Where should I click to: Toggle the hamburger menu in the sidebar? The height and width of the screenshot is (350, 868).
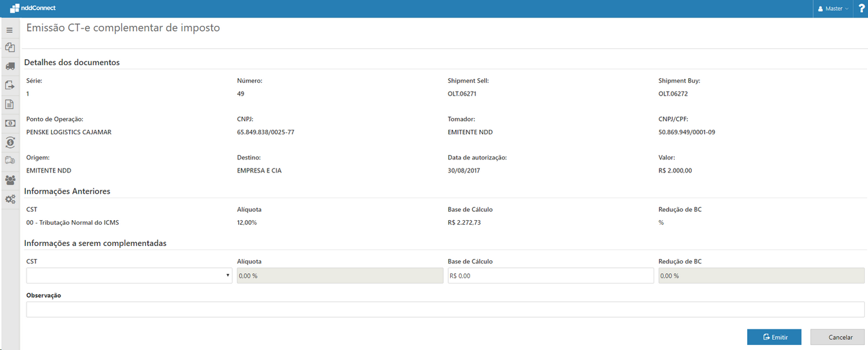[10, 30]
